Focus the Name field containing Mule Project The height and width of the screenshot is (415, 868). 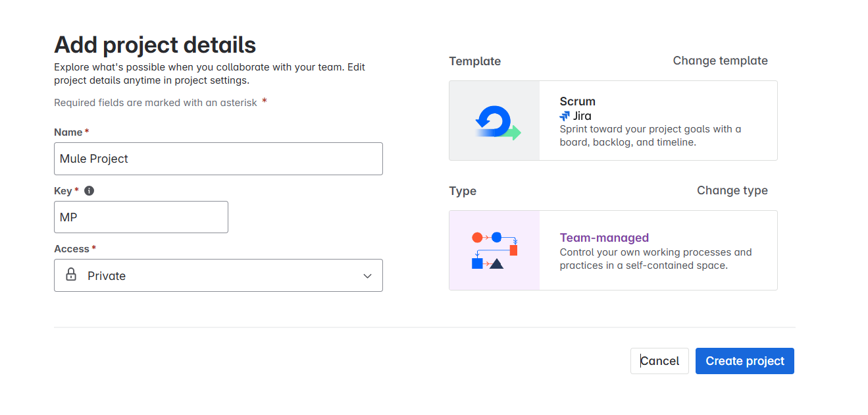pyautogui.click(x=218, y=159)
